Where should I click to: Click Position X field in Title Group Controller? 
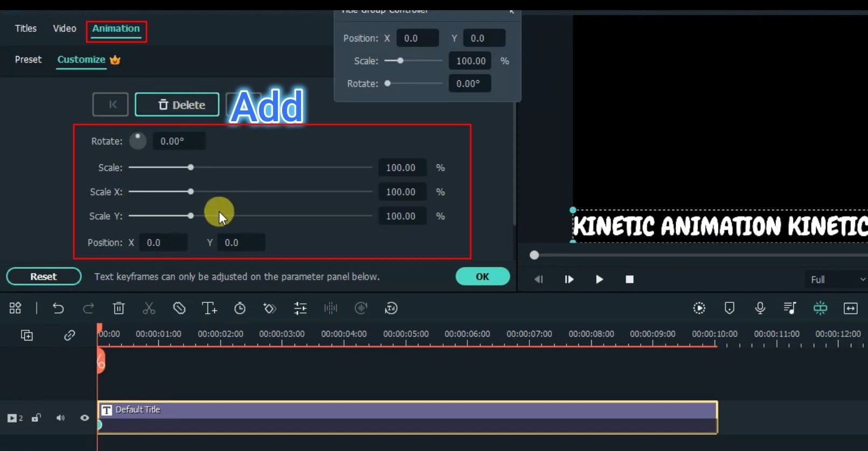tap(418, 38)
